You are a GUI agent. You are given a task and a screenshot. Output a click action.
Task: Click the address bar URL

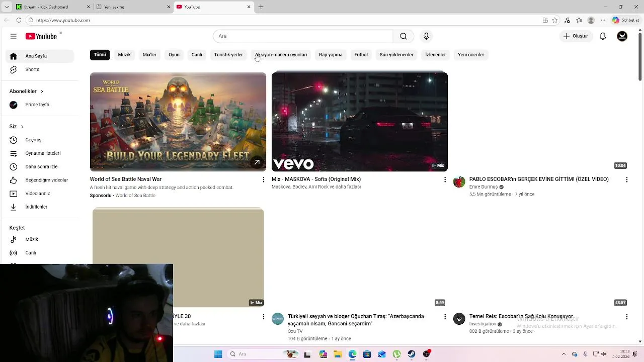click(x=63, y=20)
